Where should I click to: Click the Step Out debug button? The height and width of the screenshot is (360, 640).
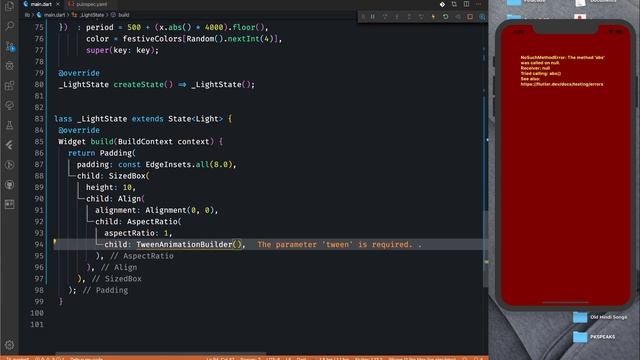pyautogui.click(x=409, y=17)
